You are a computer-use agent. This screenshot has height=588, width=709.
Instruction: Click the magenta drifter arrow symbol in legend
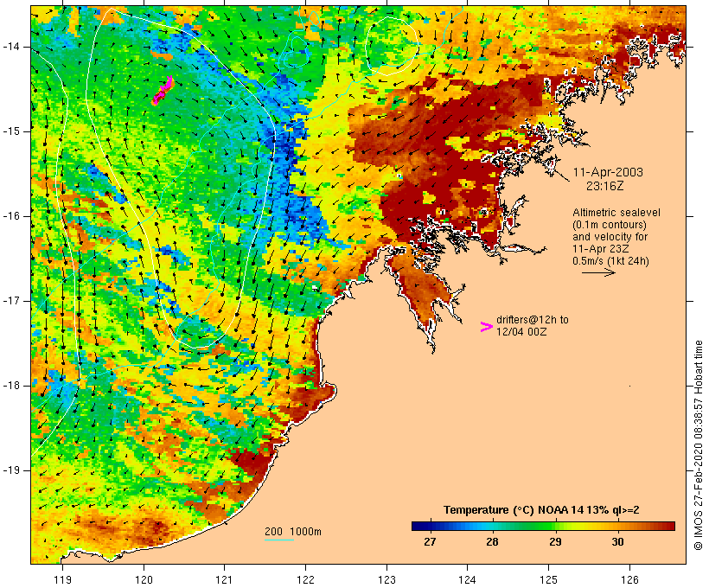tap(486, 327)
